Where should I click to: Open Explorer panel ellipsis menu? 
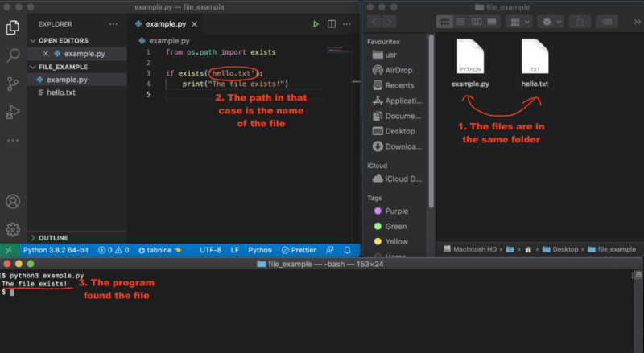tap(114, 24)
